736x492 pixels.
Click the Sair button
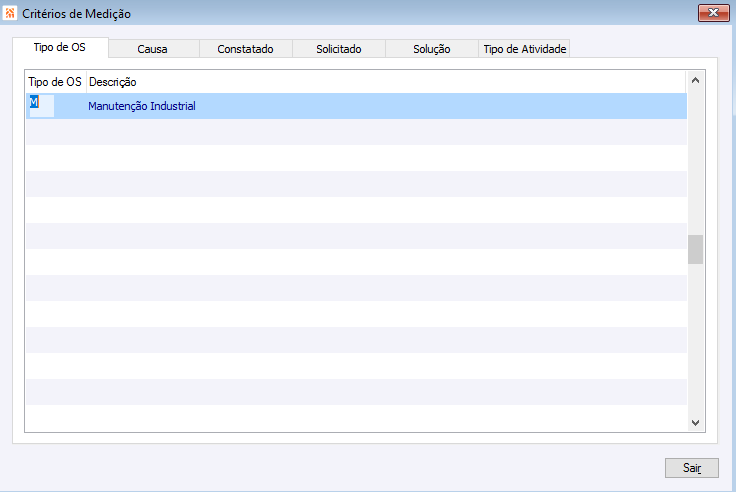coord(691,468)
